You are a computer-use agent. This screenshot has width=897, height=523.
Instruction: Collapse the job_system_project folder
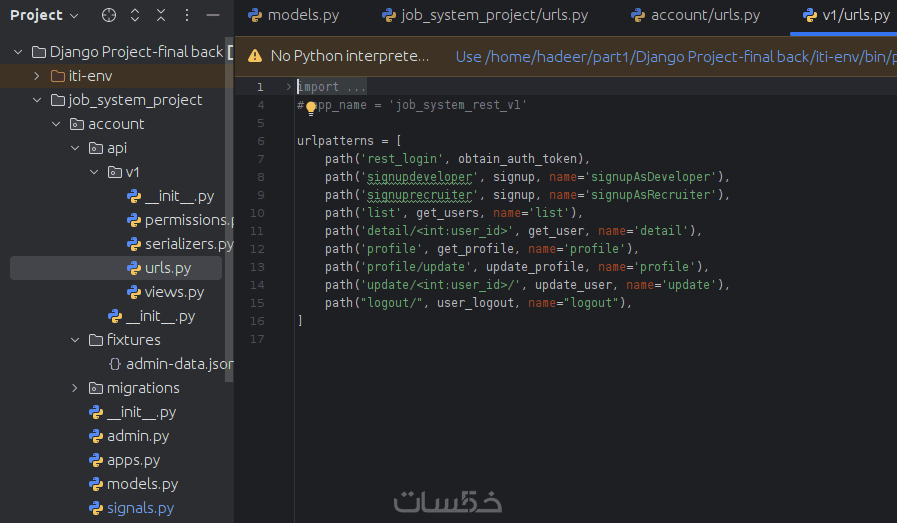(37, 100)
